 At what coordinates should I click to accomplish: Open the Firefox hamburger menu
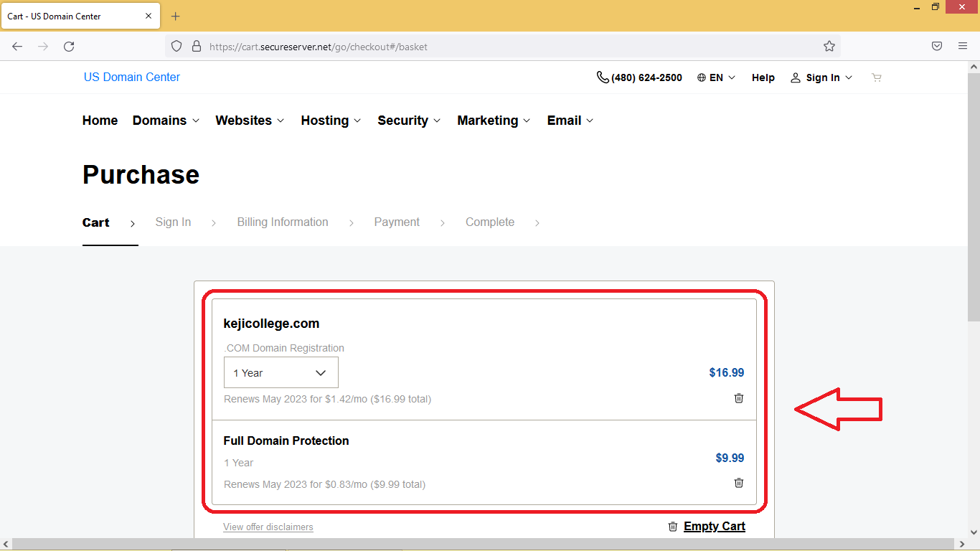point(963,47)
